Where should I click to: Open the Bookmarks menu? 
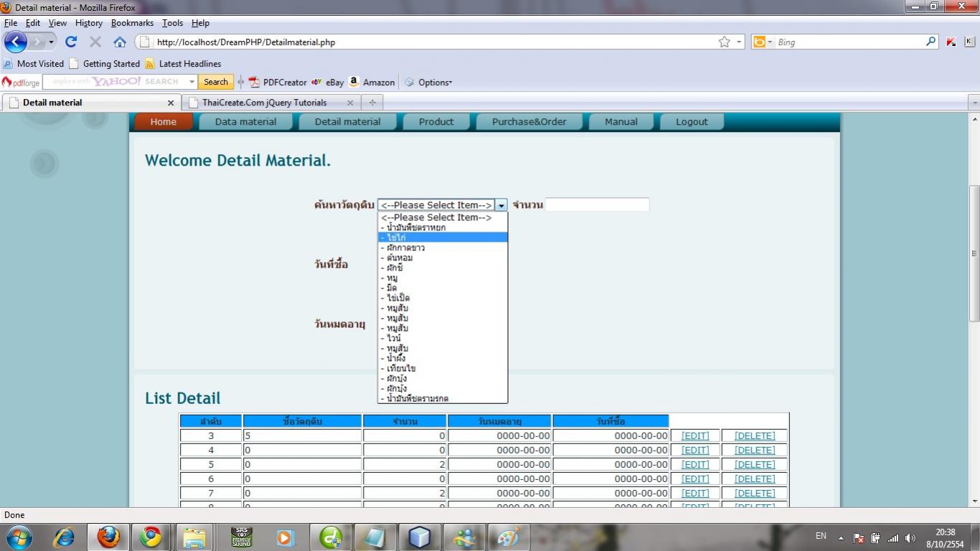[x=132, y=23]
